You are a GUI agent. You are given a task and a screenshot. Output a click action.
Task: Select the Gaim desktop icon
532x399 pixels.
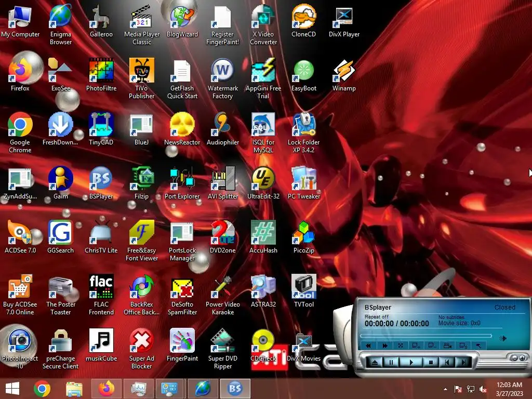[60, 183]
